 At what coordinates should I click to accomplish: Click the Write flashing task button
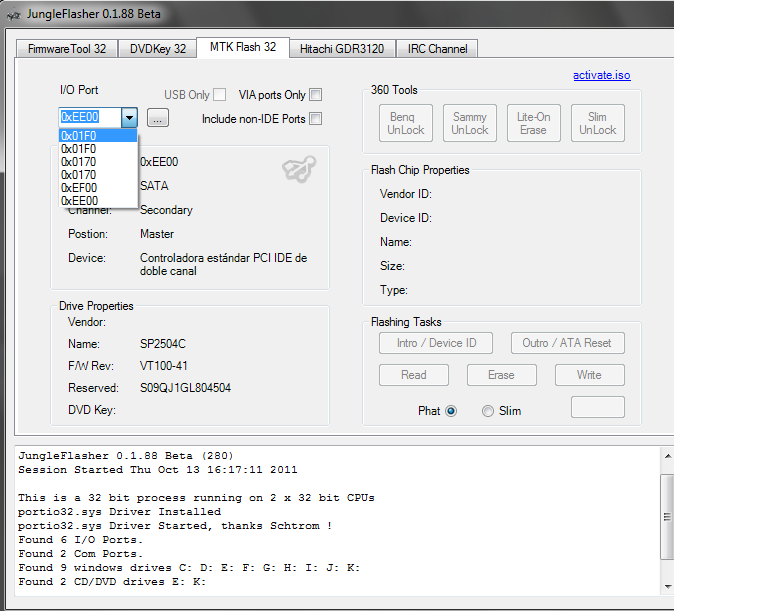[589, 375]
